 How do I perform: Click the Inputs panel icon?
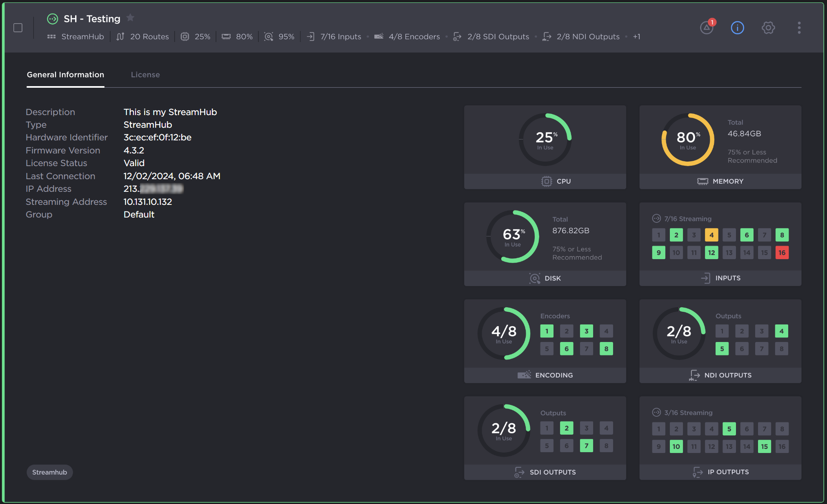click(706, 278)
